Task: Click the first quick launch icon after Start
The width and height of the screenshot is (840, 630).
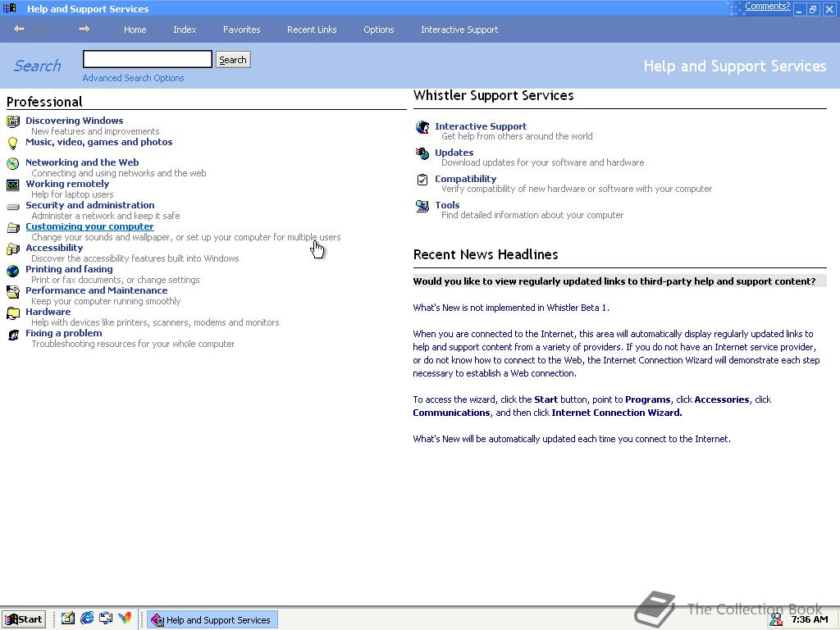Action: coord(67,619)
